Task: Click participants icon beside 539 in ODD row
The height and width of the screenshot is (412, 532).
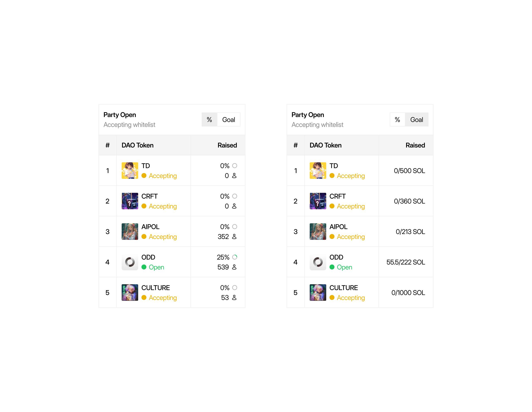Action: 234,267
